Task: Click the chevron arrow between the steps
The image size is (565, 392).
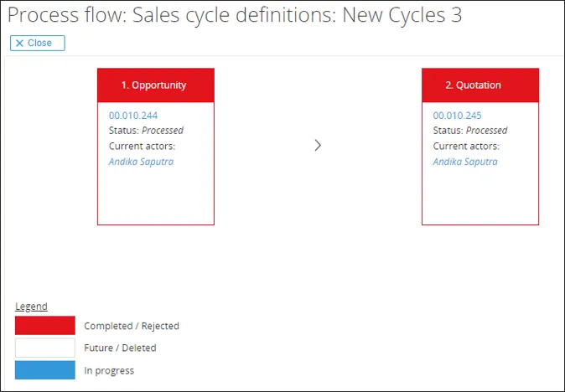Action: (x=318, y=145)
